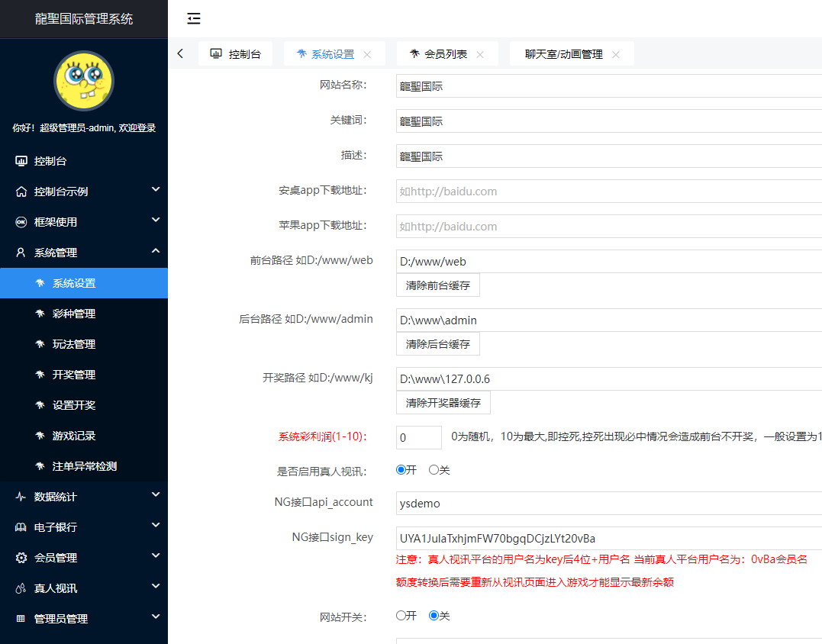Close the 聊天室/动画管理 tab

tap(616, 54)
